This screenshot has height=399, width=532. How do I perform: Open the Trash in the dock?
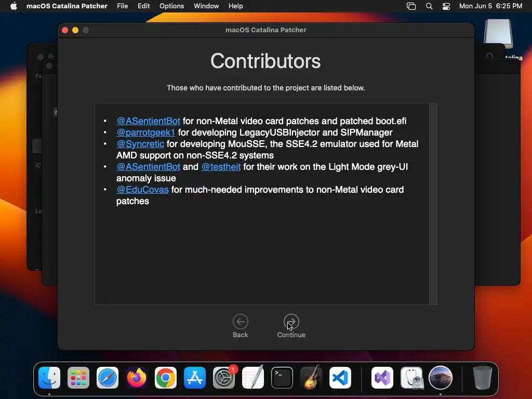pos(482,378)
